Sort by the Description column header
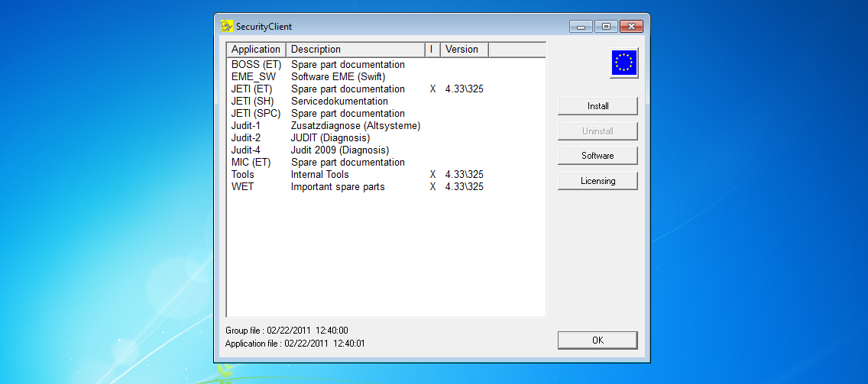This screenshot has width=868, height=384. pyautogui.click(x=355, y=50)
